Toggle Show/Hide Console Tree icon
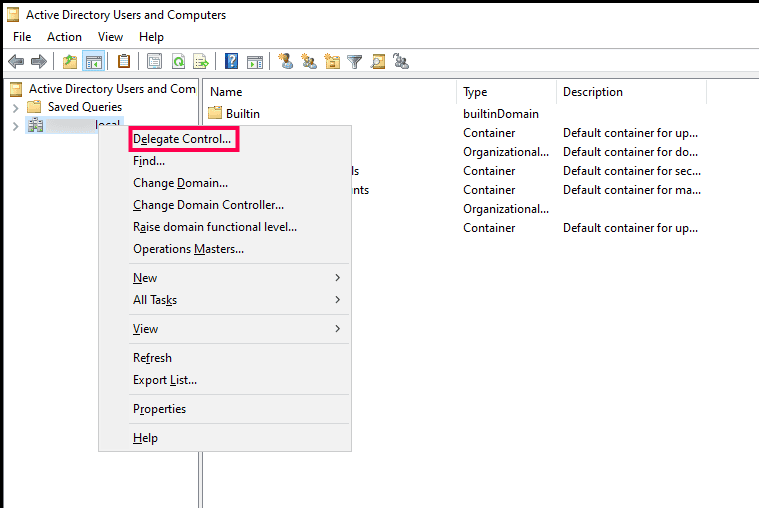 (93, 62)
